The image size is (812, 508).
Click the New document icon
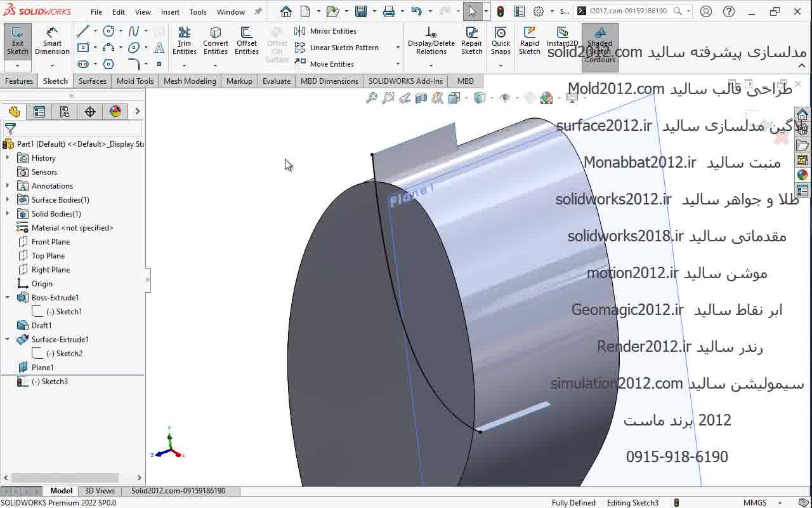click(306, 11)
